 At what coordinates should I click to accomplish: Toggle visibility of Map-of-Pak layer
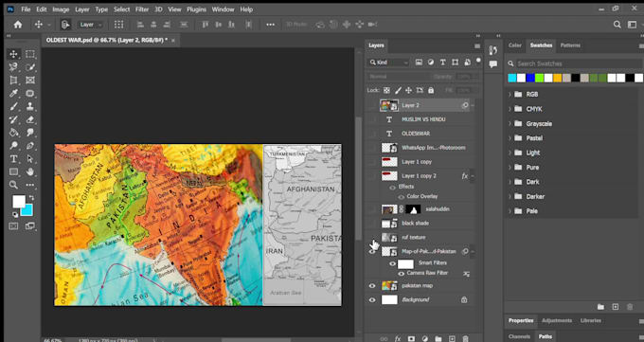(x=372, y=251)
